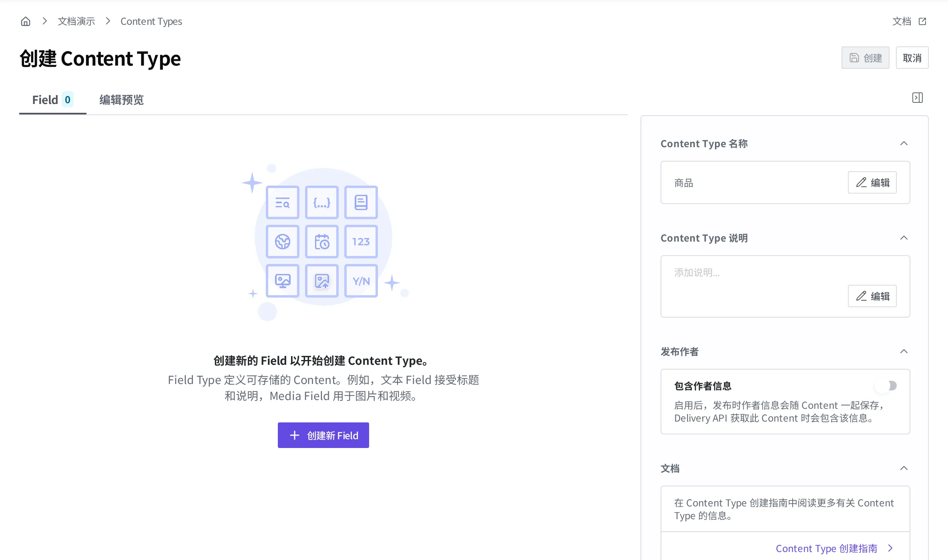Switch to the 编辑预览 tab
This screenshot has width=948, height=560.
121,100
